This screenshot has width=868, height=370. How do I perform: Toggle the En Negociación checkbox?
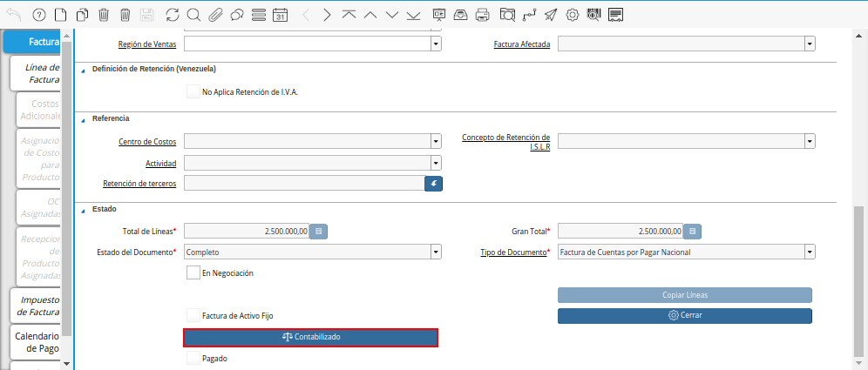click(193, 272)
